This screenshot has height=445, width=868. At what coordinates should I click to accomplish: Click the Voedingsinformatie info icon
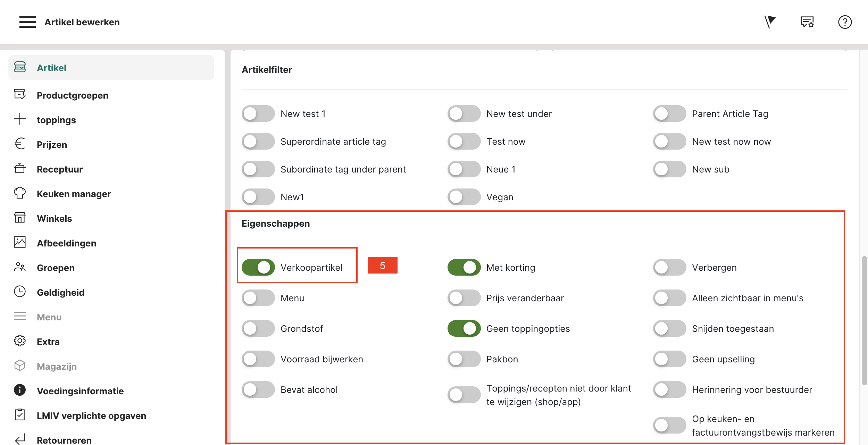(20, 391)
